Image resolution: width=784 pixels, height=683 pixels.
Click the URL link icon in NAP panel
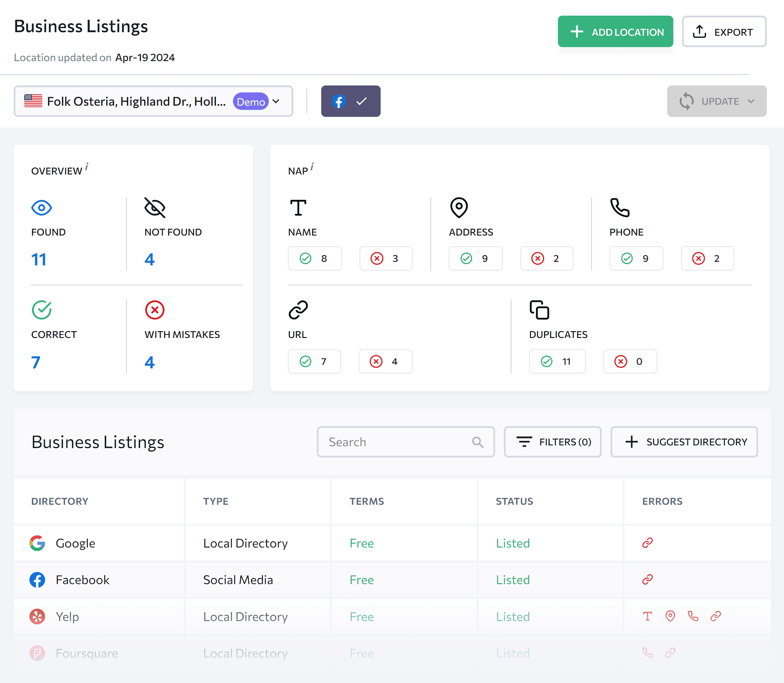(299, 310)
